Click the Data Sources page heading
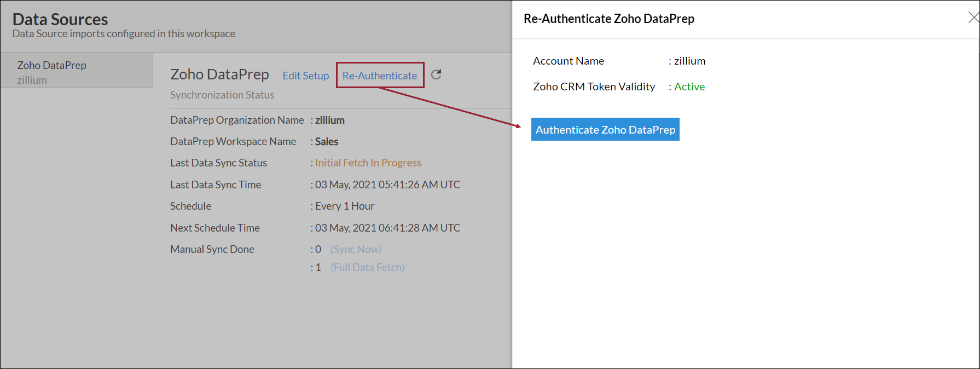Screen dimensions: 980x369 (60, 19)
